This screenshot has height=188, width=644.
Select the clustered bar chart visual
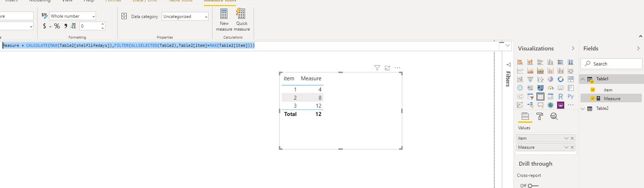540,62
